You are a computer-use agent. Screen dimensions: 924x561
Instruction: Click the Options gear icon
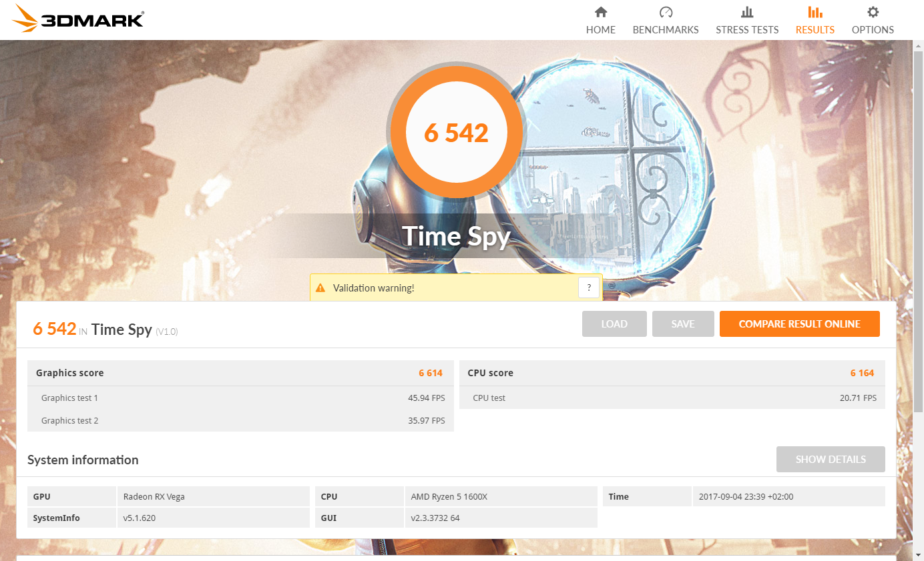point(873,12)
